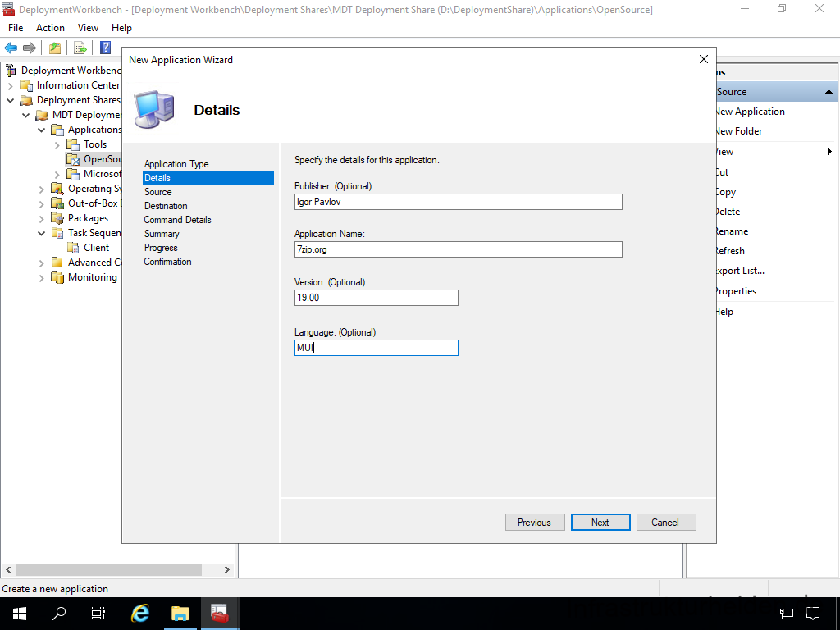The height and width of the screenshot is (630, 840).
Task: Collapse the MDT Deployment Share node
Action: pyautogui.click(x=25, y=115)
